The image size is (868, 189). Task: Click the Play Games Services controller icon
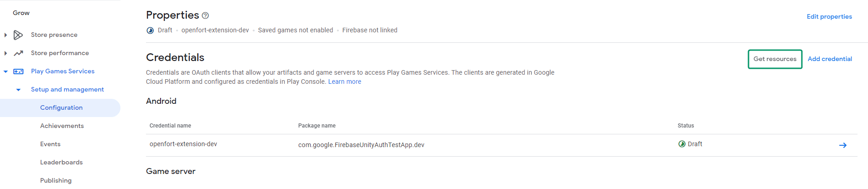pyautogui.click(x=18, y=72)
